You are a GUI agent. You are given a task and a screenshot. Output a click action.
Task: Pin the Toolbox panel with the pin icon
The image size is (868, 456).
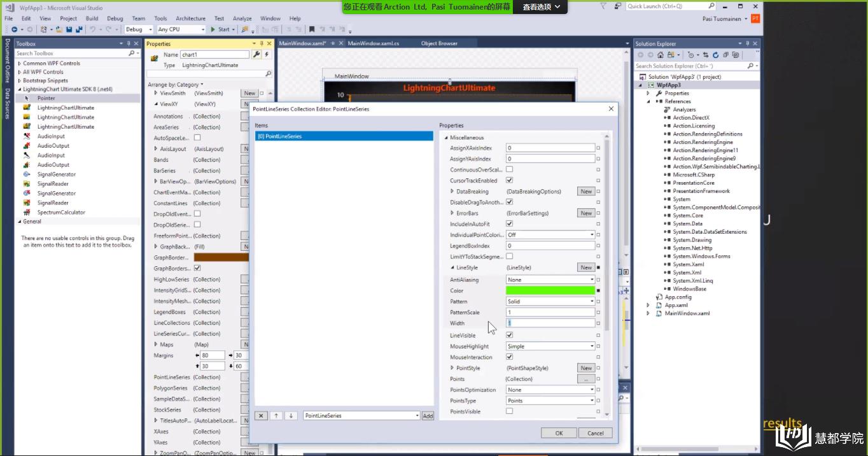coord(128,44)
